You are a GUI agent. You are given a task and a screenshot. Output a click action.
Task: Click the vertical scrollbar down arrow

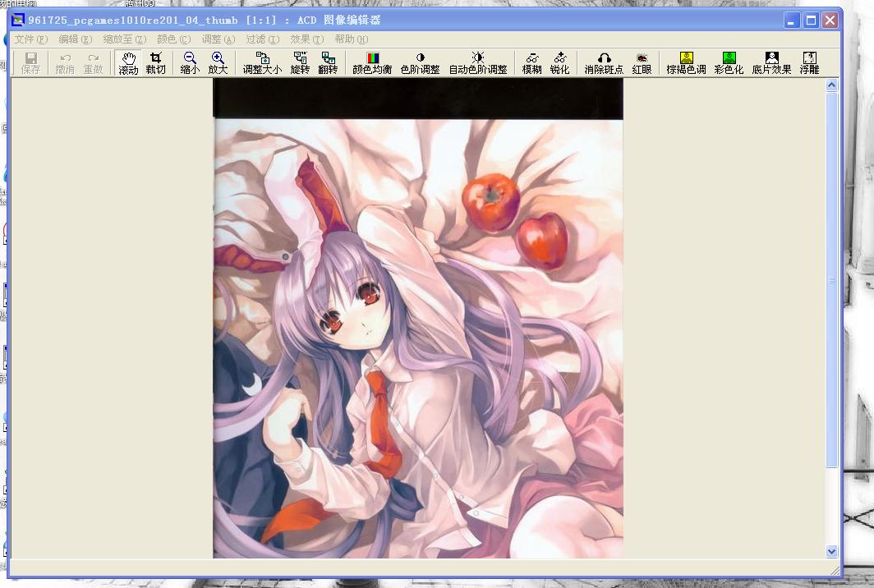coord(831,551)
